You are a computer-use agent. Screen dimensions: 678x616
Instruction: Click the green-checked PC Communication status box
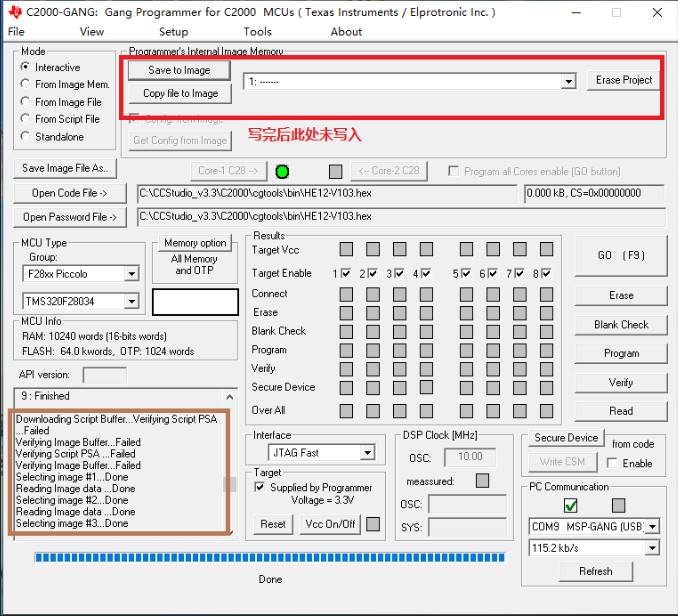click(571, 505)
